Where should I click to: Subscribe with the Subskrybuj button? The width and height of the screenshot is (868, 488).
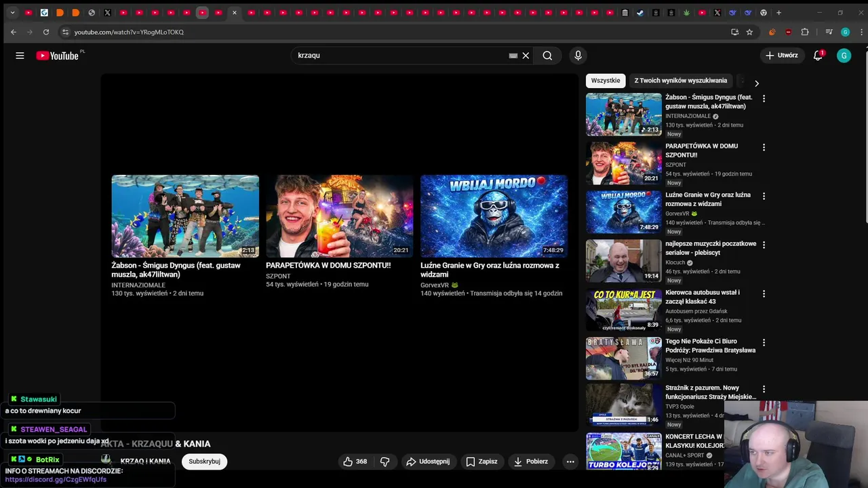[x=204, y=462]
